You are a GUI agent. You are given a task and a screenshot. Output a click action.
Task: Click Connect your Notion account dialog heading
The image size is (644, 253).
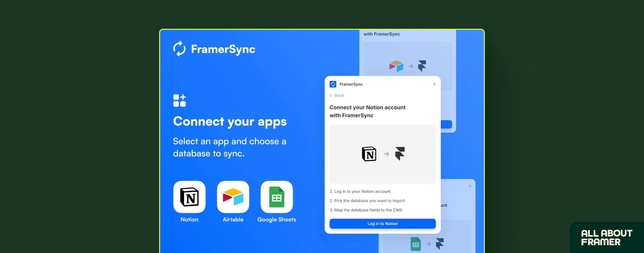pyautogui.click(x=368, y=111)
